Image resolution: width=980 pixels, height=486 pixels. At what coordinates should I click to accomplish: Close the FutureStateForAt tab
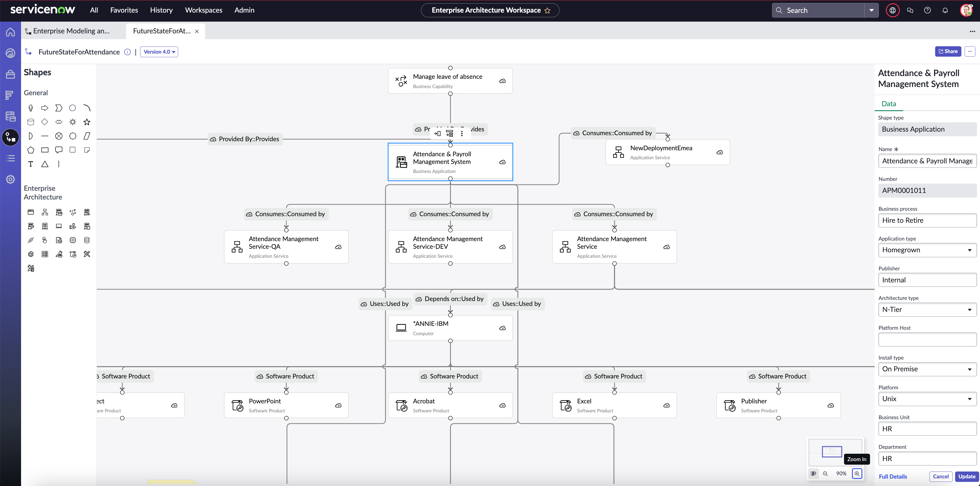tap(197, 31)
